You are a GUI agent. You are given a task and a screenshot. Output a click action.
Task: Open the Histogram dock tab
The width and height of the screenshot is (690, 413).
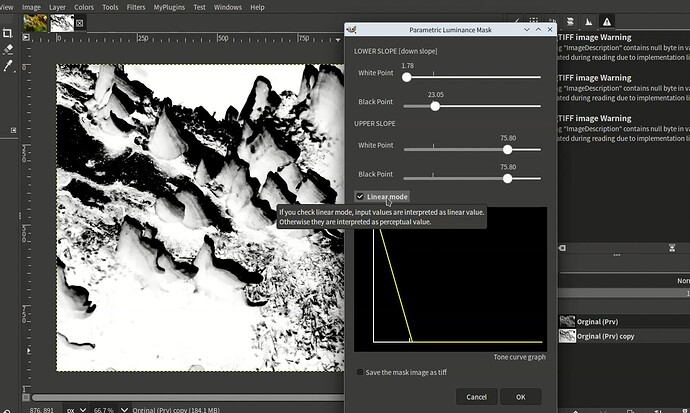coord(588,22)
